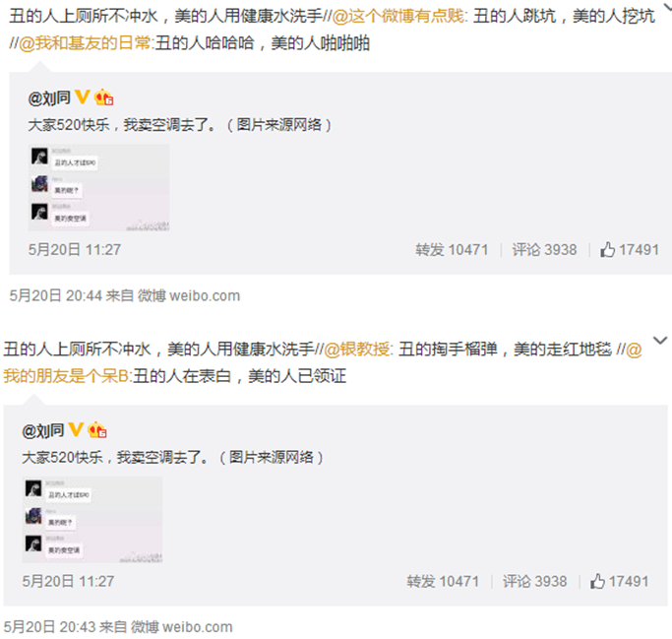Open @银教授 user profile

[357, 350]
